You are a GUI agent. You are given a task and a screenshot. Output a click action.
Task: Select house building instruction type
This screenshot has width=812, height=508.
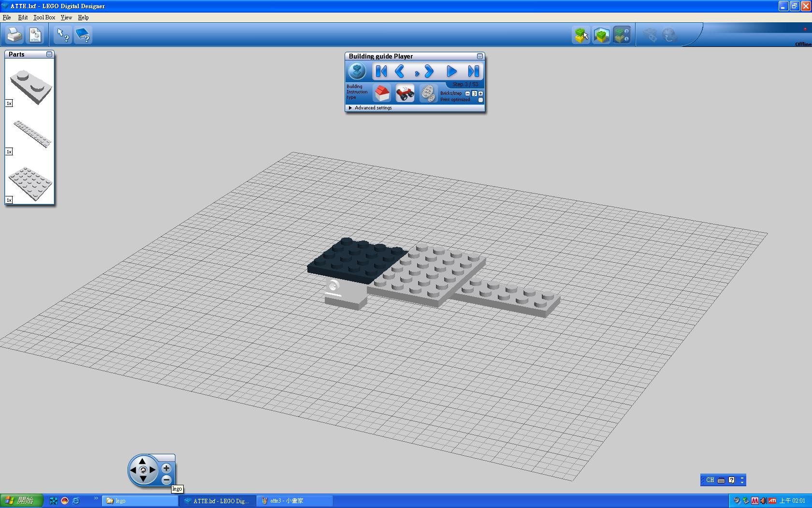[382, 93]
